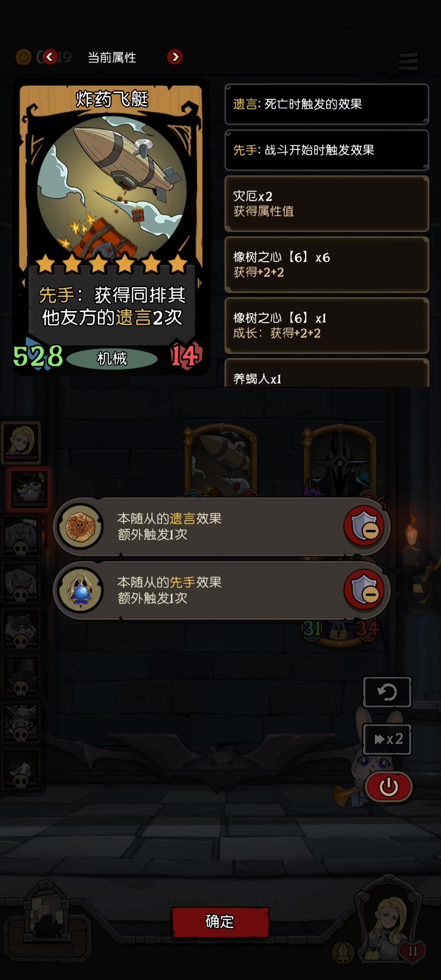Remove the 先手 extra trigger buff
The height and width of the screenshot is (980, 441).
364,590
